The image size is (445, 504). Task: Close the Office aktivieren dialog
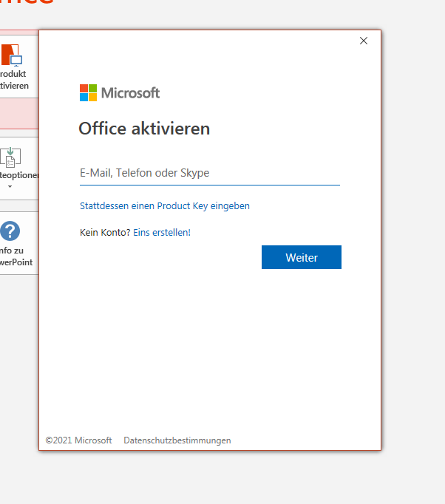point(364,41)
